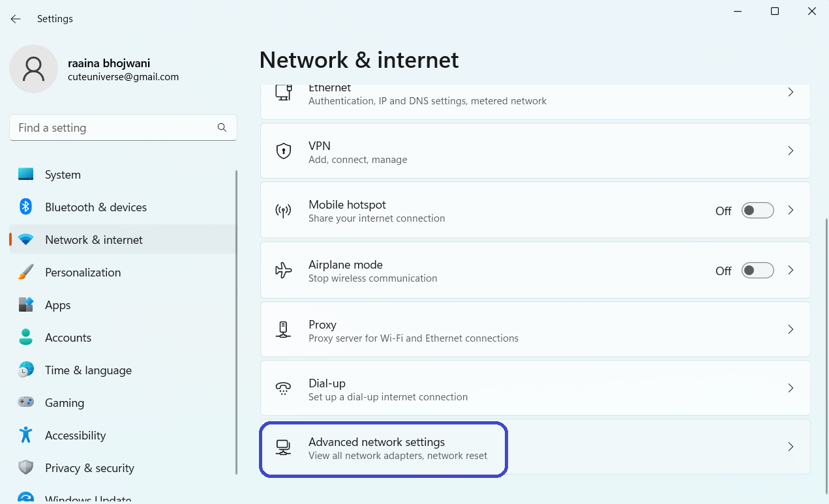The height and width of the screenshot is (504, 829).
Task: Open Dial-up chevron arrow
Action: [x=791, y=389]
